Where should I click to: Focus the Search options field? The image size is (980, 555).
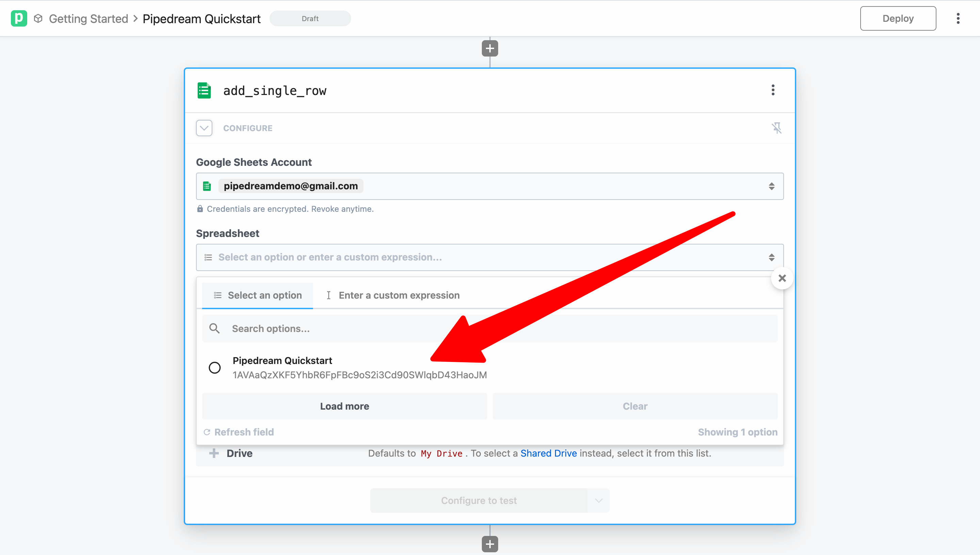(x=490, y=329)
